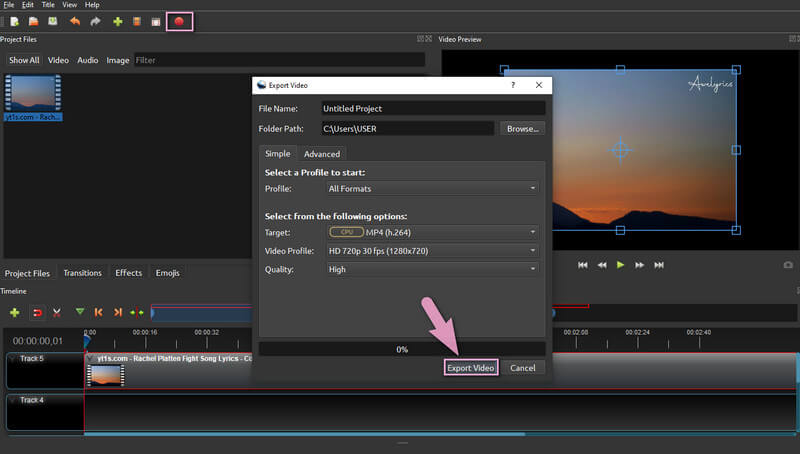Filter project files by Audio
This screenshot has height=454, width=800.
(x=88, y=60)
